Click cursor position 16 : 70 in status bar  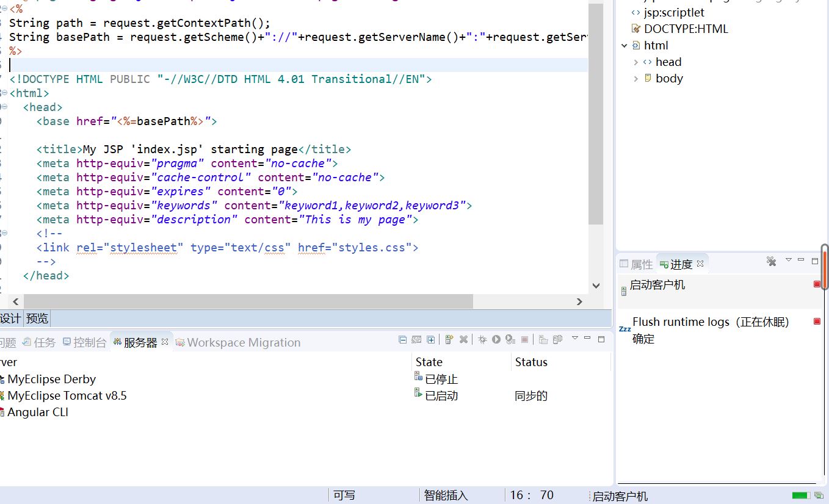pyautogui.click(x=532, y=495)
